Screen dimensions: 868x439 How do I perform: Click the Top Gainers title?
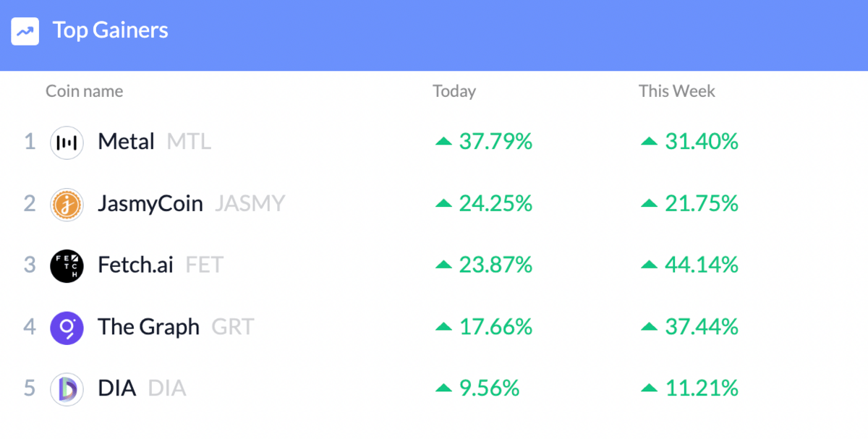111,30
